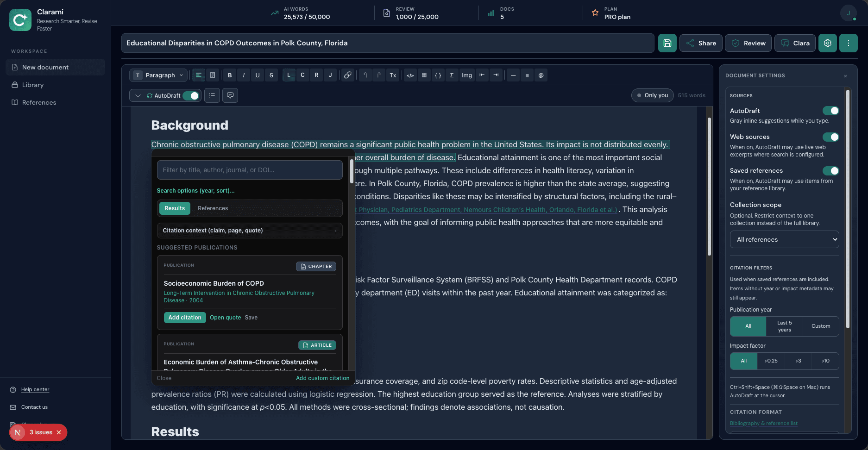868x450 pixels.
Task: Open the code block icon
Action: pyautogui.click(x=410, y=75)
